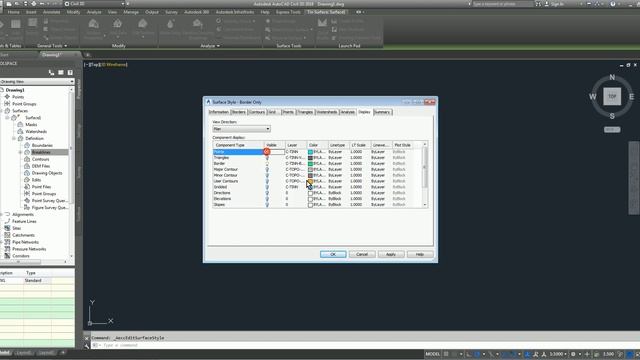This screenshot has height=360, width=640.
Task: Click the E compass direction on ViewCube
Action: [x=631, y=97]
